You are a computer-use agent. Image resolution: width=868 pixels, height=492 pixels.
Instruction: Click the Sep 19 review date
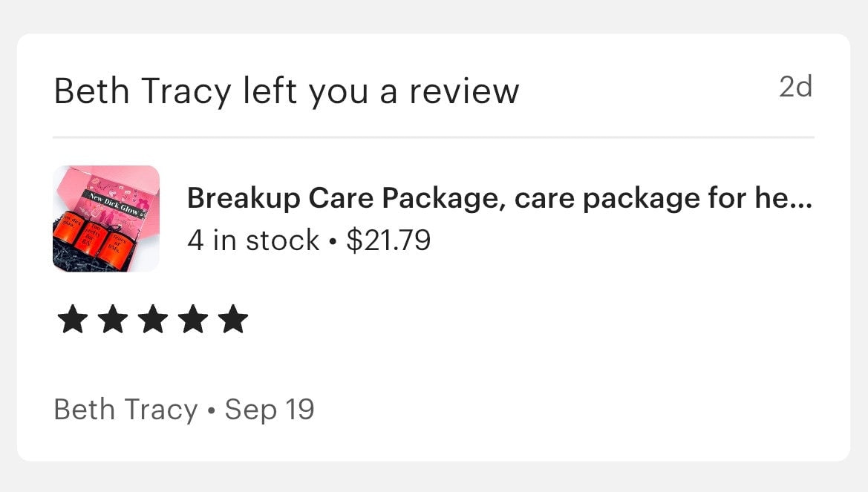[270, 410]
